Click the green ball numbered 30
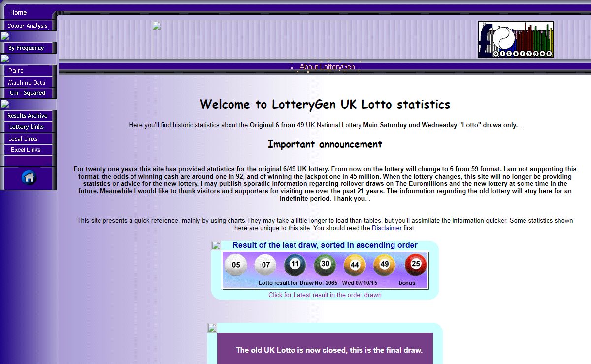This screenshot has width=591, height=364. coord(325,265)
